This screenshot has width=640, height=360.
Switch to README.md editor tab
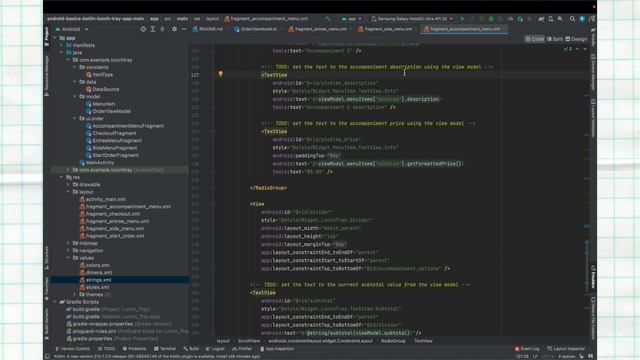[x=208, y=29]
